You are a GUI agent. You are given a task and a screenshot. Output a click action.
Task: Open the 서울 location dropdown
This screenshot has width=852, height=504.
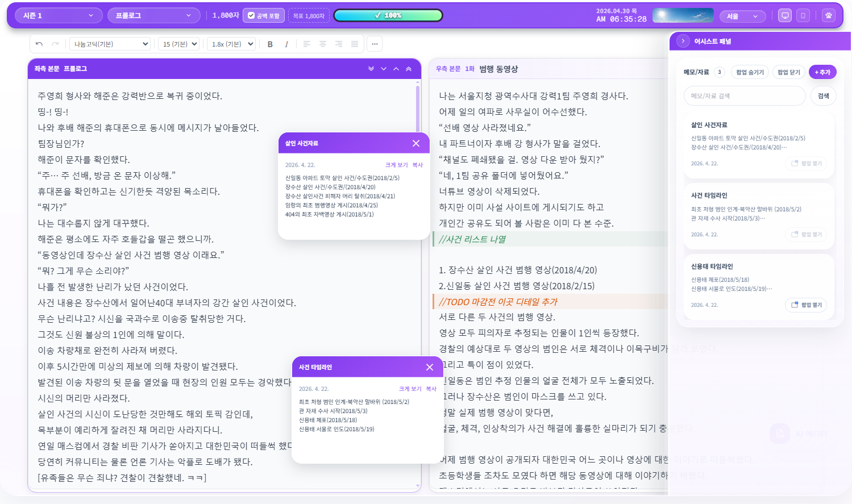[x=743, y=16]
